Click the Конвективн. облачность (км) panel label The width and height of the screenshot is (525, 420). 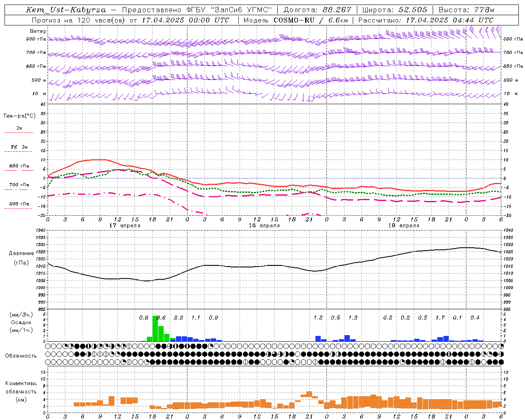pyautogui.click(x=21, y=392)
